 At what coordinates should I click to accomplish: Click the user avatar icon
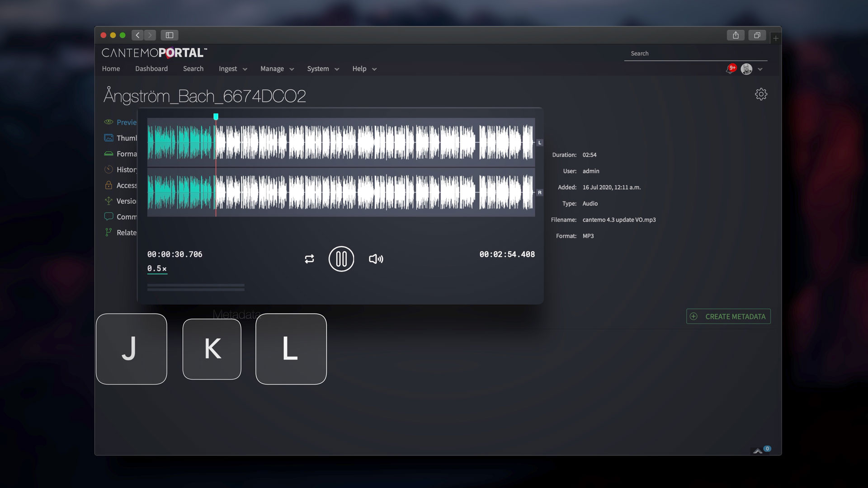(746, 69)
